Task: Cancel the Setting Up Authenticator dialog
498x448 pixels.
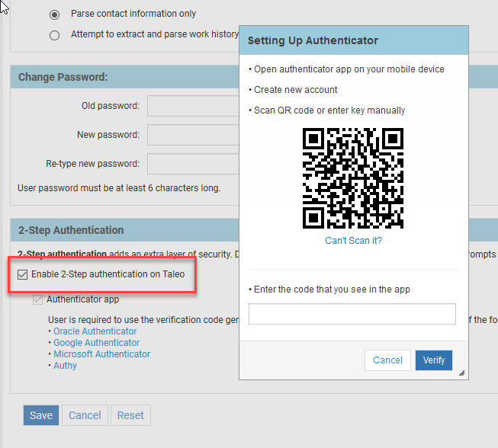Action: click(x=387, y=360)
